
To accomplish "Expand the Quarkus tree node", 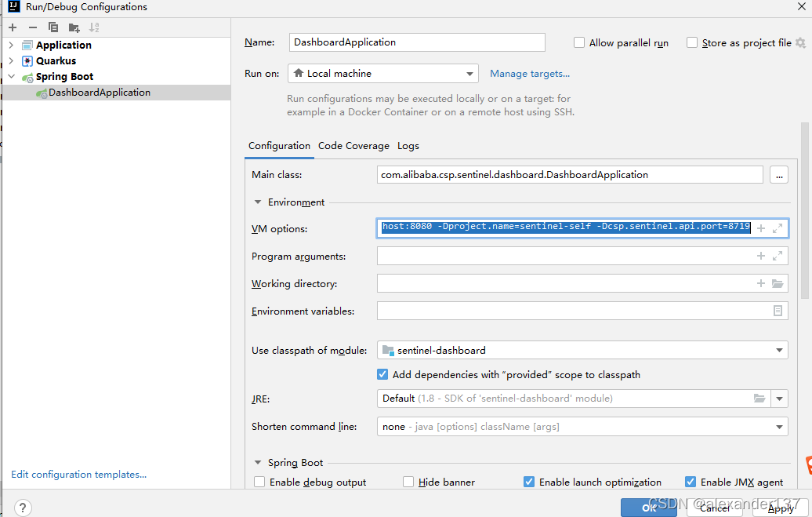I will pyautogui.click(x=12, y=60).
